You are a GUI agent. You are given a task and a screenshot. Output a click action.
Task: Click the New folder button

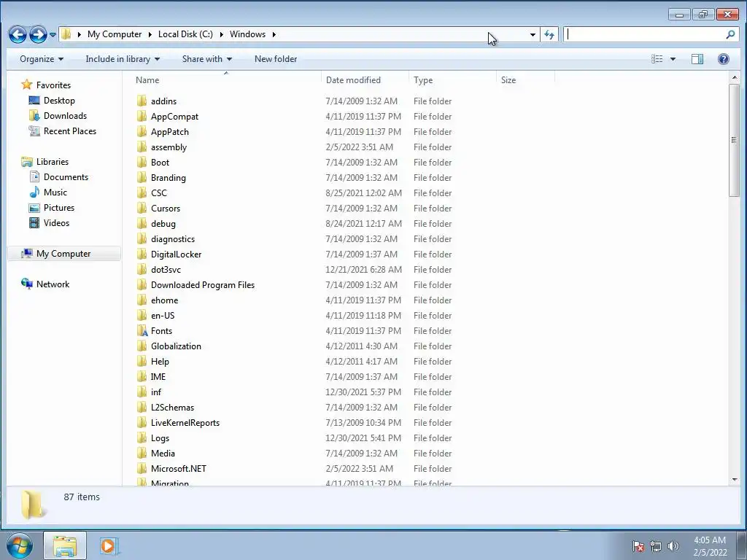point(276,59)
